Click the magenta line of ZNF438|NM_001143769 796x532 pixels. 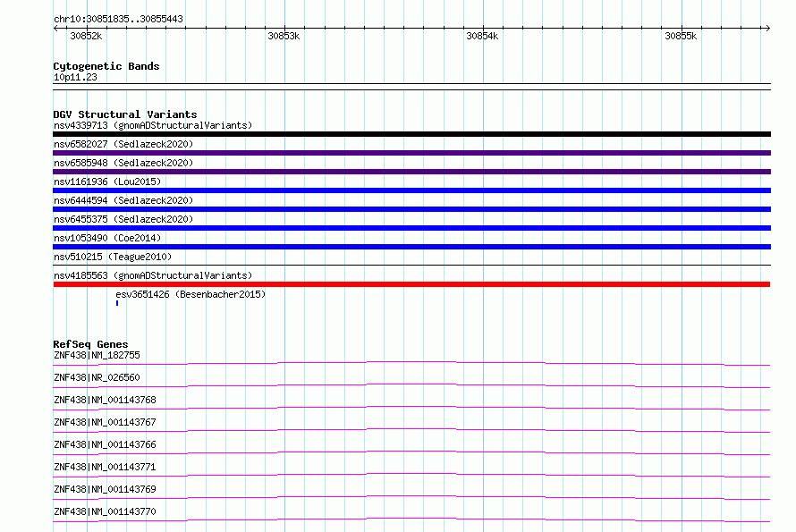pos(411,497)
